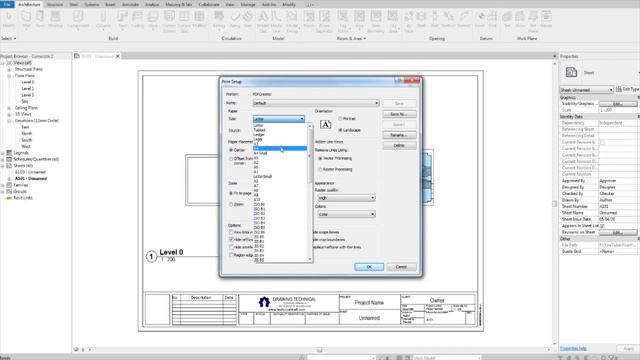
Task: Pick the Door tool
Action: pyautogui.click(x=40, y=20)
